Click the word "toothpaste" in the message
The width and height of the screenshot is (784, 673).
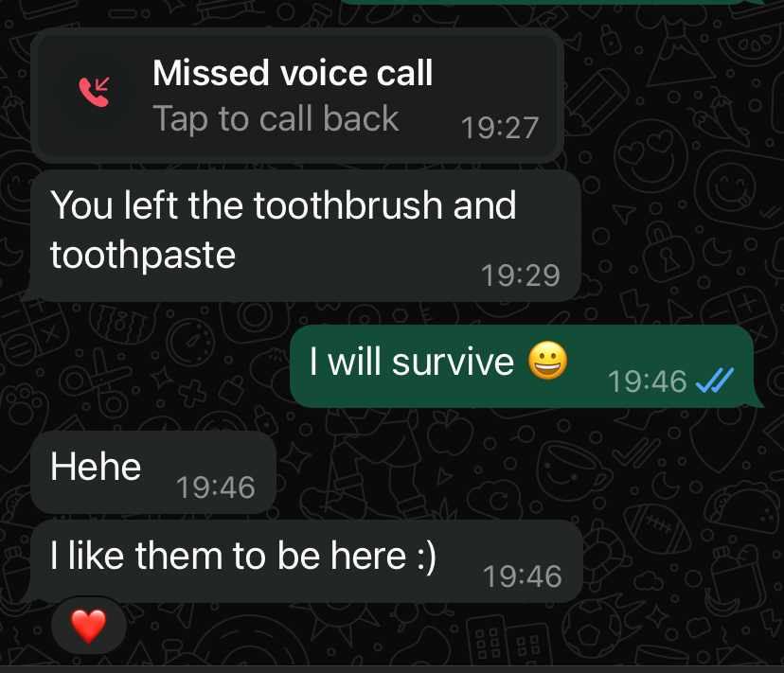[x=143, y=255]
